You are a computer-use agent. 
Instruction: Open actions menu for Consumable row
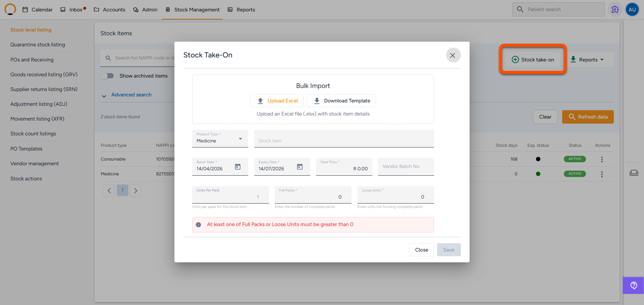(x=602, y=159)
